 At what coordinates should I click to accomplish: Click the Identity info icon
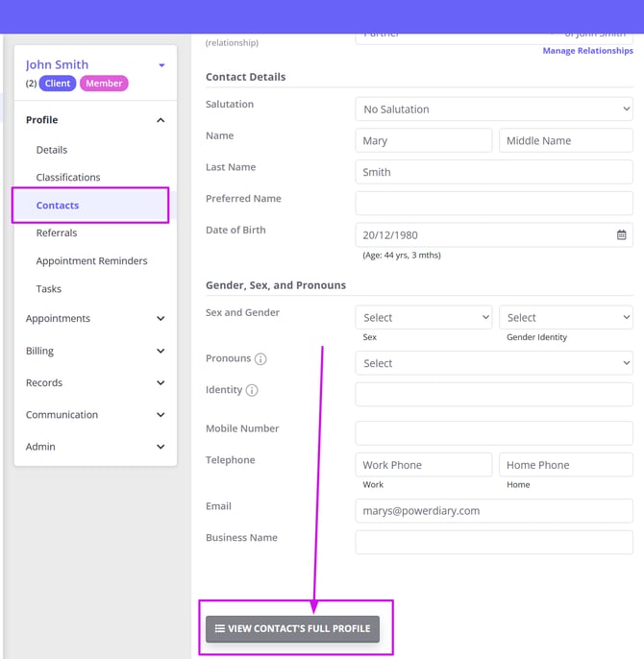tap(252, 391)
